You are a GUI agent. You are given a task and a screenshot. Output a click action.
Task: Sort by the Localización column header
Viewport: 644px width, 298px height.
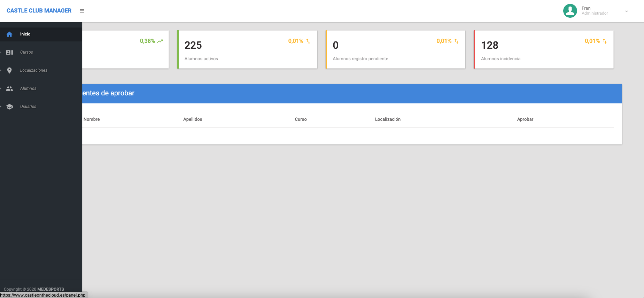click(x=388, y=119)
